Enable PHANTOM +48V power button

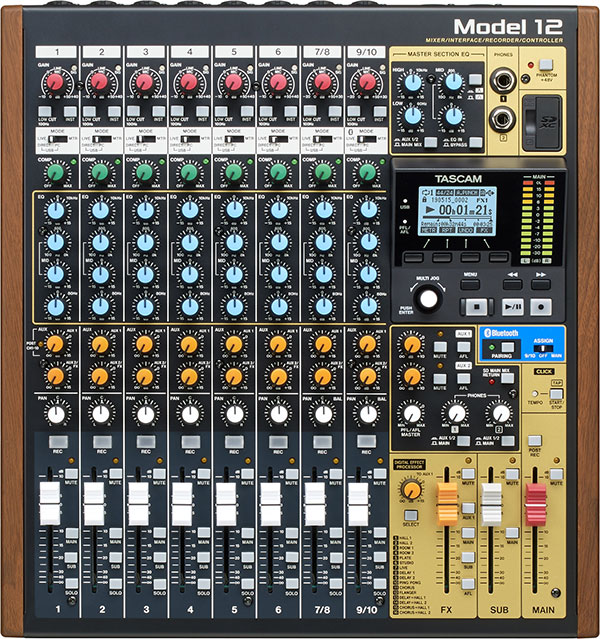click(545, 65)
